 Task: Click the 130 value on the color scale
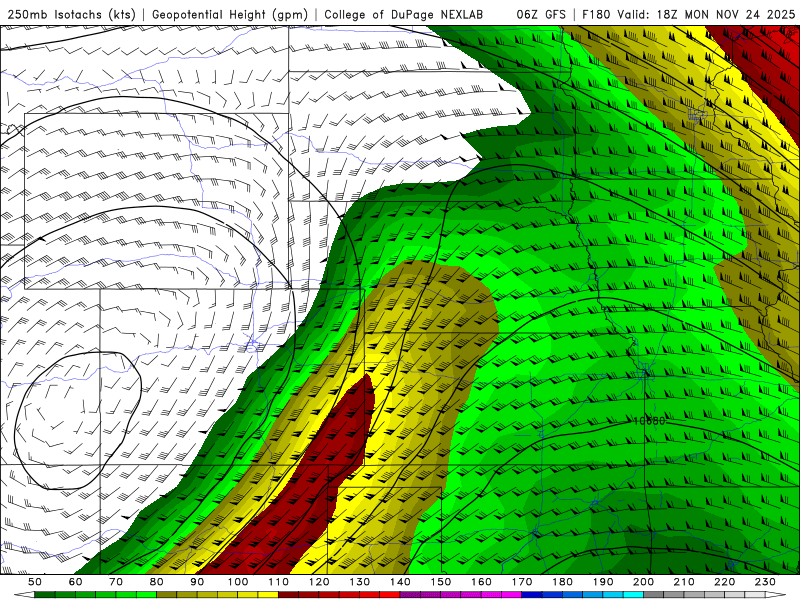pos(360,582)
